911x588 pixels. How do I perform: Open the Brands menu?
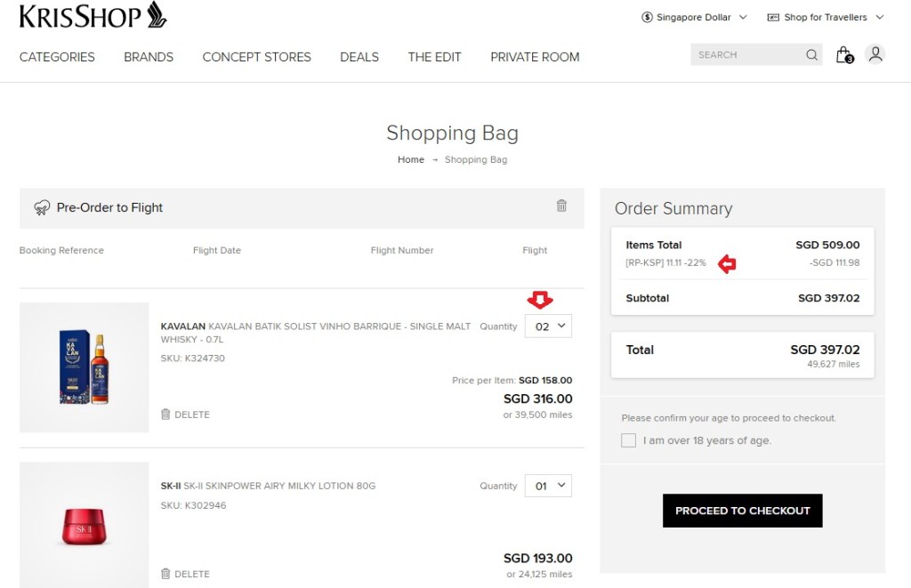149,57
